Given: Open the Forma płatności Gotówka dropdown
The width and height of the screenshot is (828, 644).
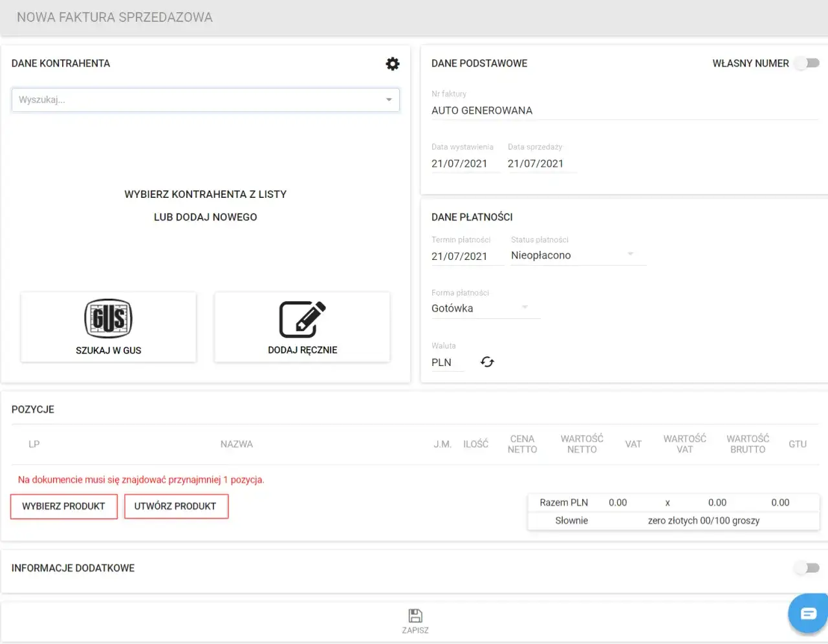Looking at the screenshot, I should coord(486,308).
